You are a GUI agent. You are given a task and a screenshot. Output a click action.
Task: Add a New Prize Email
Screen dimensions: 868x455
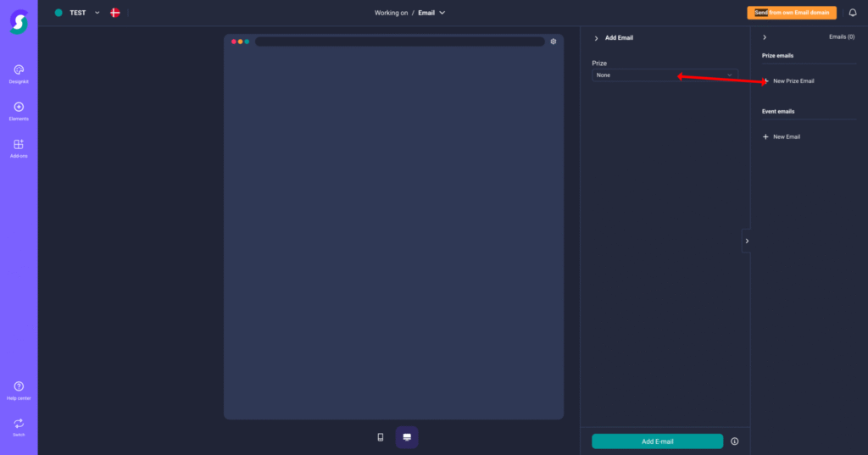pos(788,80)
